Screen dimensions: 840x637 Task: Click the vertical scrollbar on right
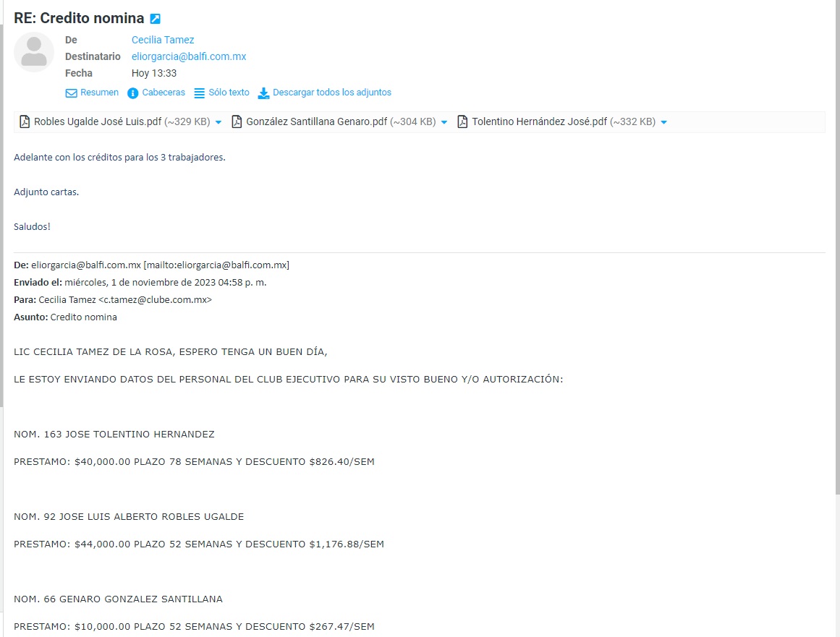[837, 247]
